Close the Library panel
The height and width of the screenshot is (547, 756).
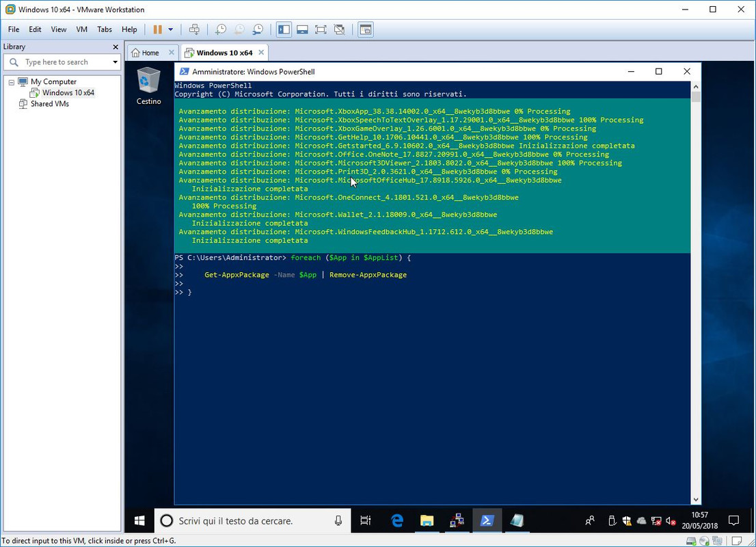point(116,46)
